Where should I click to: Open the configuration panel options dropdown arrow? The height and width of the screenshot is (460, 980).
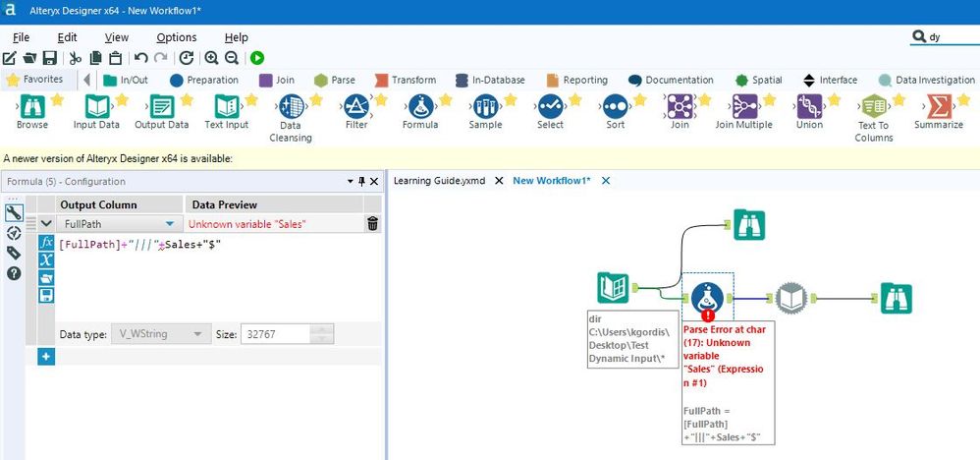click(x=350, y=182)
